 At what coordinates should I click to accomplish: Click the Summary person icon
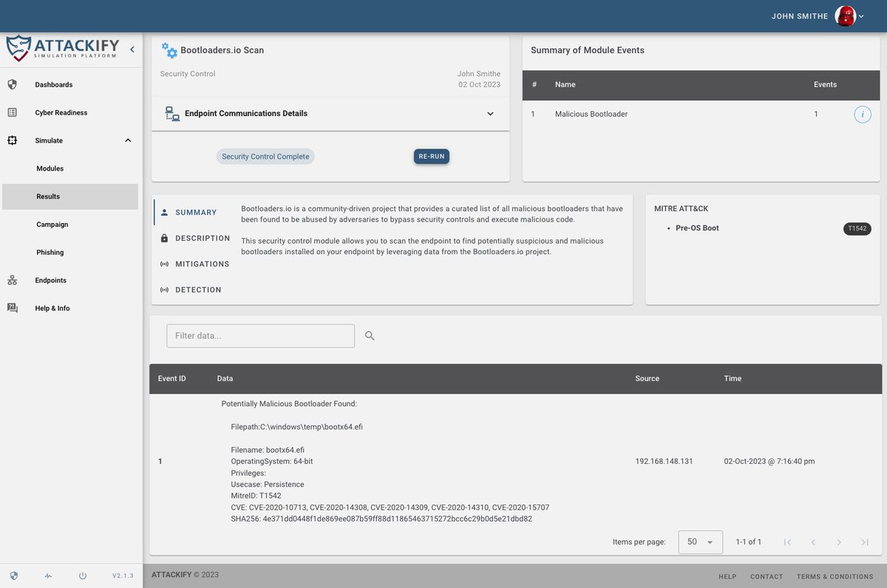[164, 213]
